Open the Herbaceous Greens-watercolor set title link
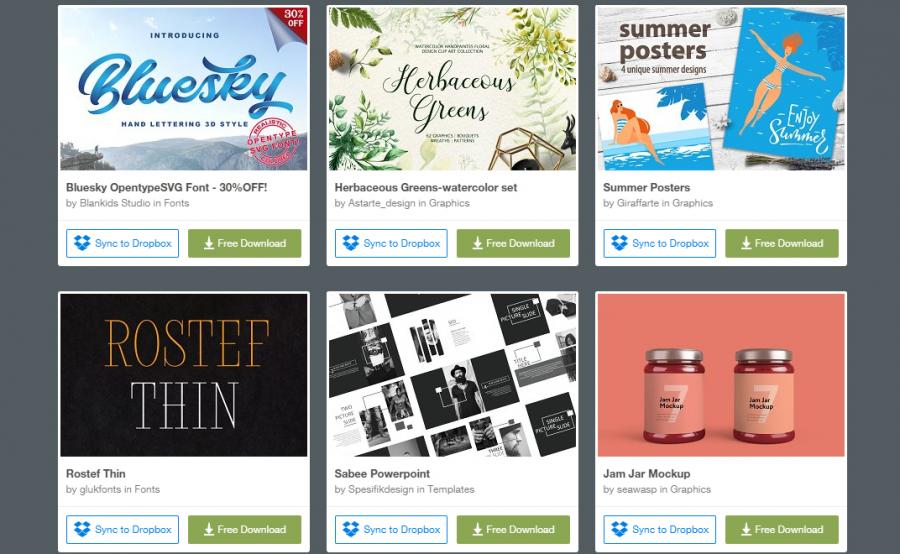This screenshot has width=900, height=554. [425, 187]
